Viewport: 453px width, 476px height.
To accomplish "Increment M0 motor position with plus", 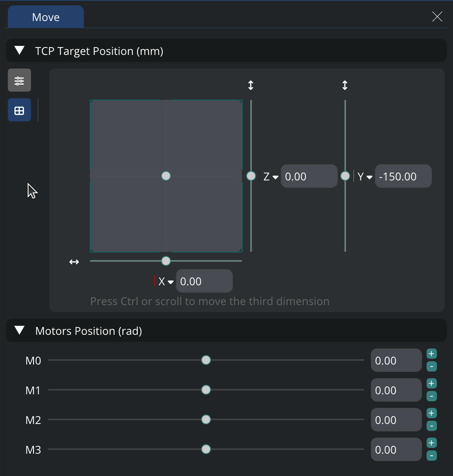I will [431, 354].
